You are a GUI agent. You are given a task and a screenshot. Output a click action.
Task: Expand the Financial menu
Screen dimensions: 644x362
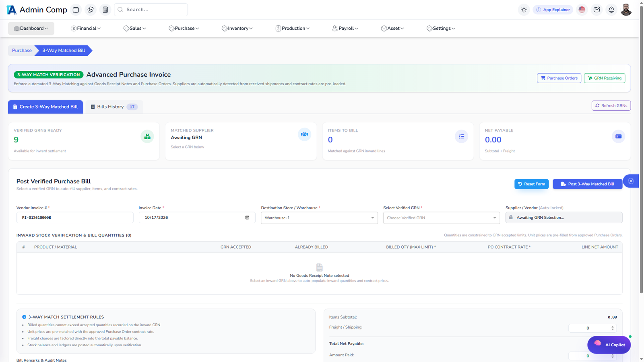86,29
